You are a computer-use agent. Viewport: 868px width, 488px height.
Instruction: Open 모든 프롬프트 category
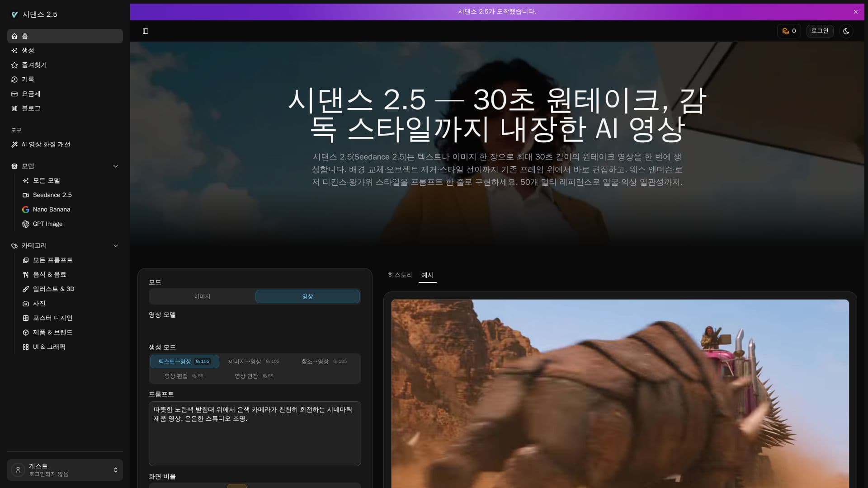[x=71, y=260]
